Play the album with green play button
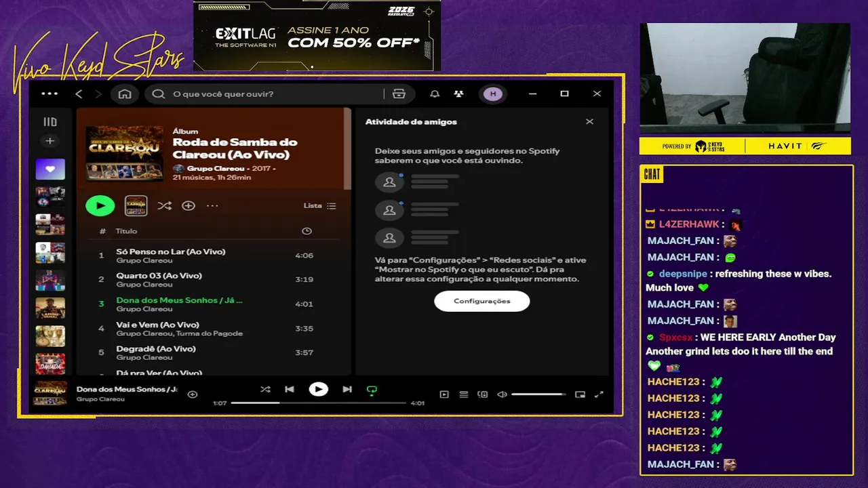This screenshot has height=488, width=868. pos(100,205)
